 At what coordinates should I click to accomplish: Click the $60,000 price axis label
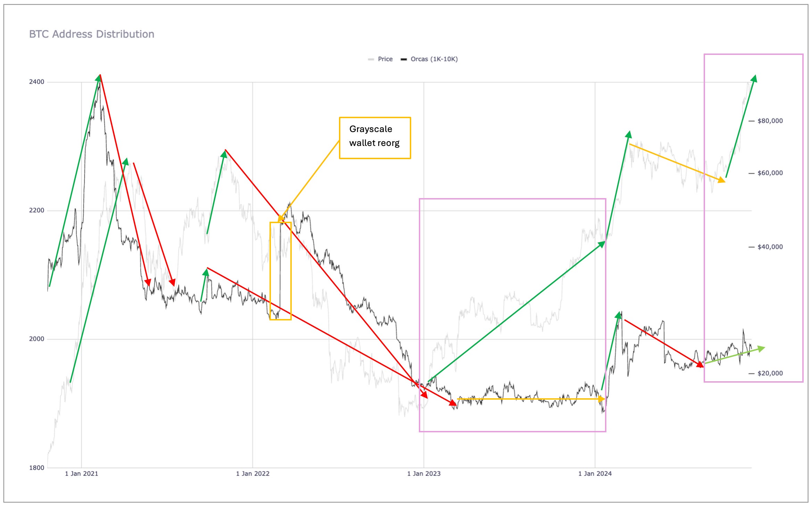point(770,173)
